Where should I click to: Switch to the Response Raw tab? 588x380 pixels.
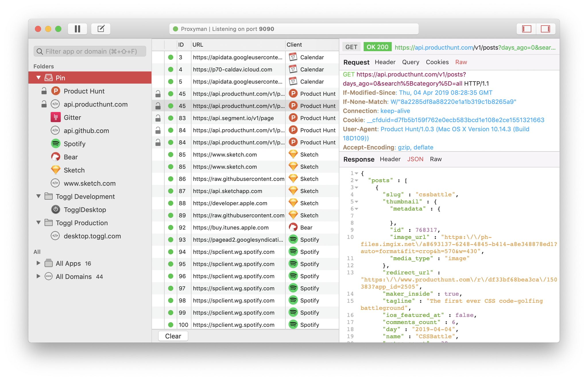click(436, 159)
